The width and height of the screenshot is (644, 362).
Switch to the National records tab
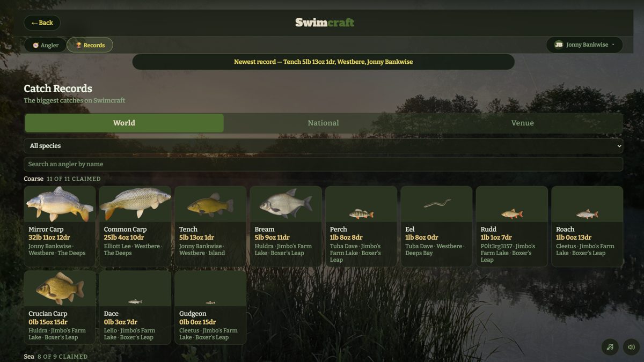tap(323, 123)
